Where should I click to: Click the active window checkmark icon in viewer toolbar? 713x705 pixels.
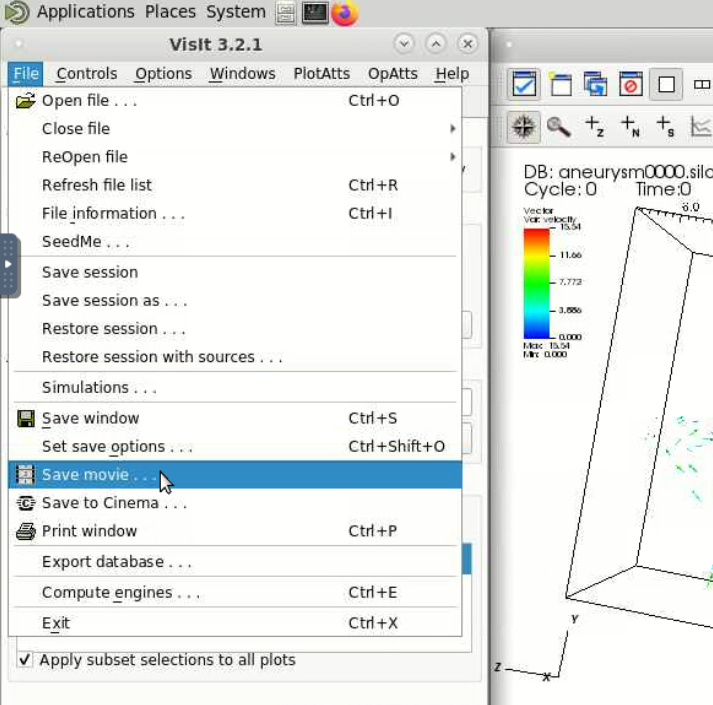point(524,85)
